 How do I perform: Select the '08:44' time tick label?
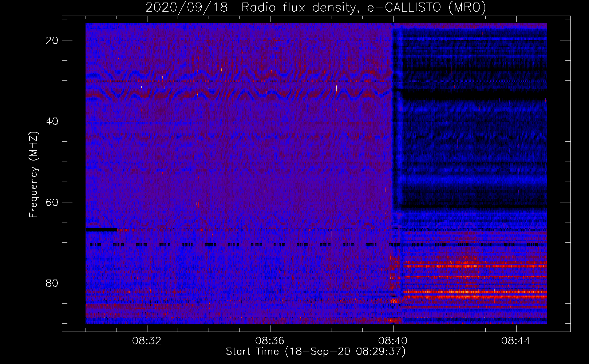click(516, 341)
